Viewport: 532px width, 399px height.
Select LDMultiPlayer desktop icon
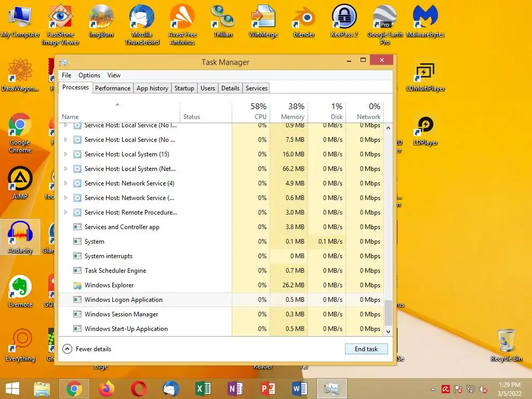[x=425, y=77]
